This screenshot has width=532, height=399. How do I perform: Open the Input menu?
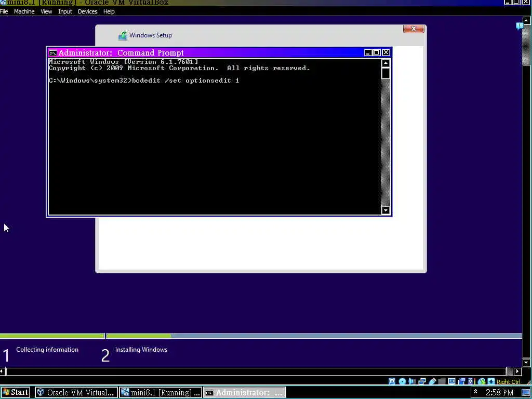65,11
